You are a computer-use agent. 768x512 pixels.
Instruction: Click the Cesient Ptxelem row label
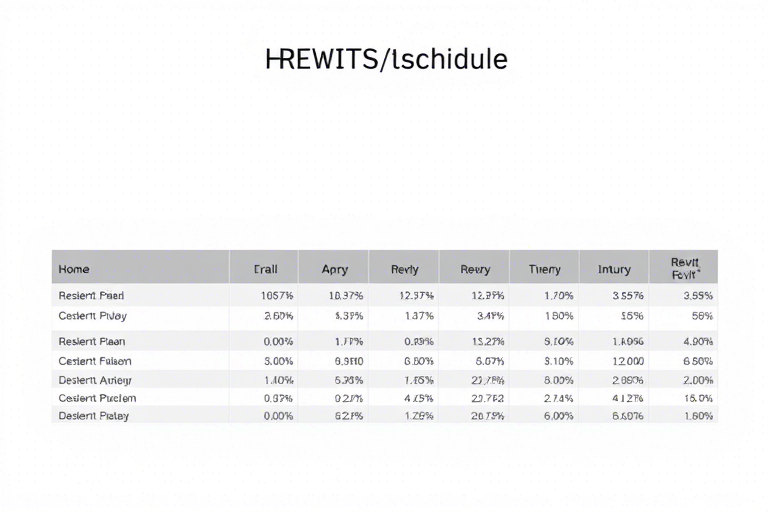[x=97, y=398]
